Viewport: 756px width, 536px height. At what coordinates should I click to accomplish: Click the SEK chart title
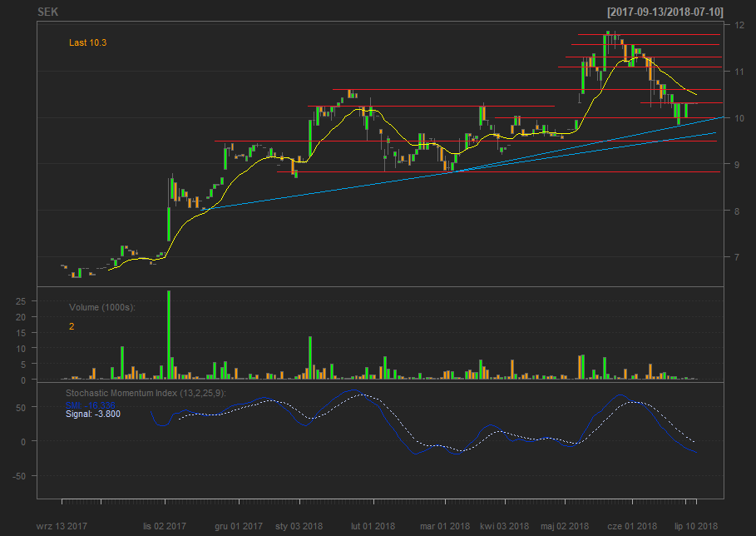tap(47, 12)
